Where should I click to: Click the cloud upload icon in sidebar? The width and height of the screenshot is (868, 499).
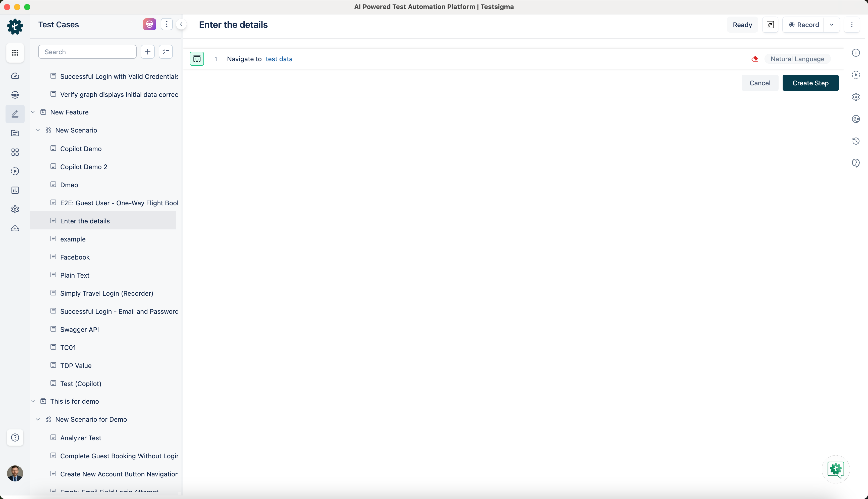pyautogui.click(x=15, y=228)
